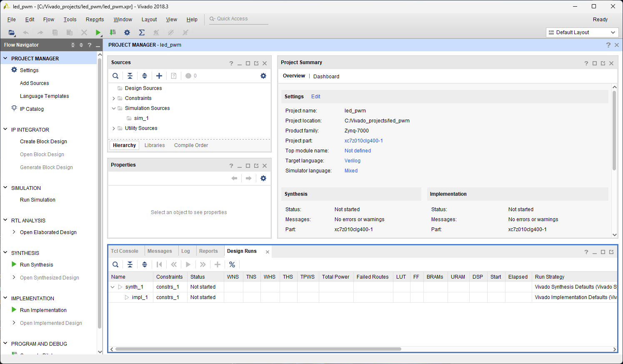Collapse all in Sources panel toolbar

click(130, 76)
